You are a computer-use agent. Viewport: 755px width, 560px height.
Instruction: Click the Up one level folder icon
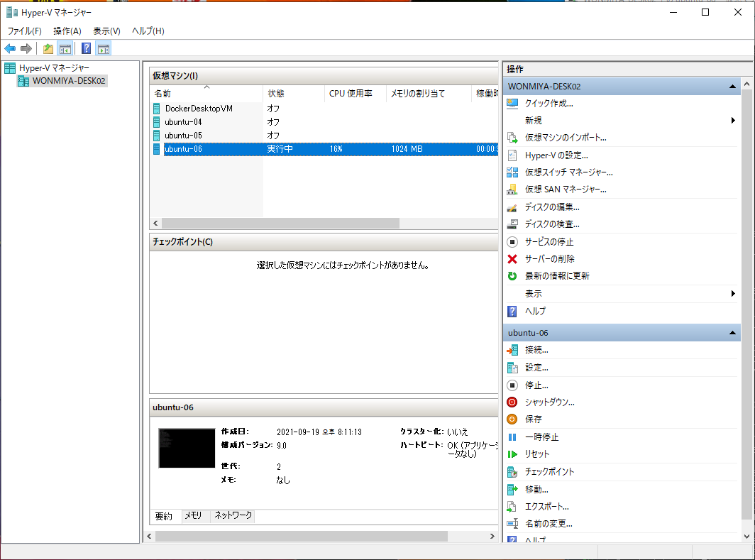point(48,49)
